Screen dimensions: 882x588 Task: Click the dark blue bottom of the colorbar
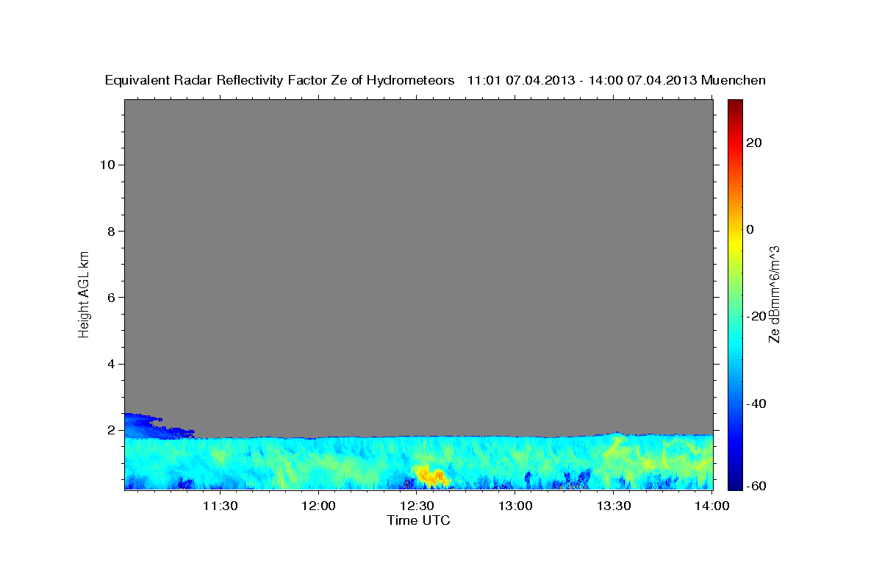[x=734, y=484]
